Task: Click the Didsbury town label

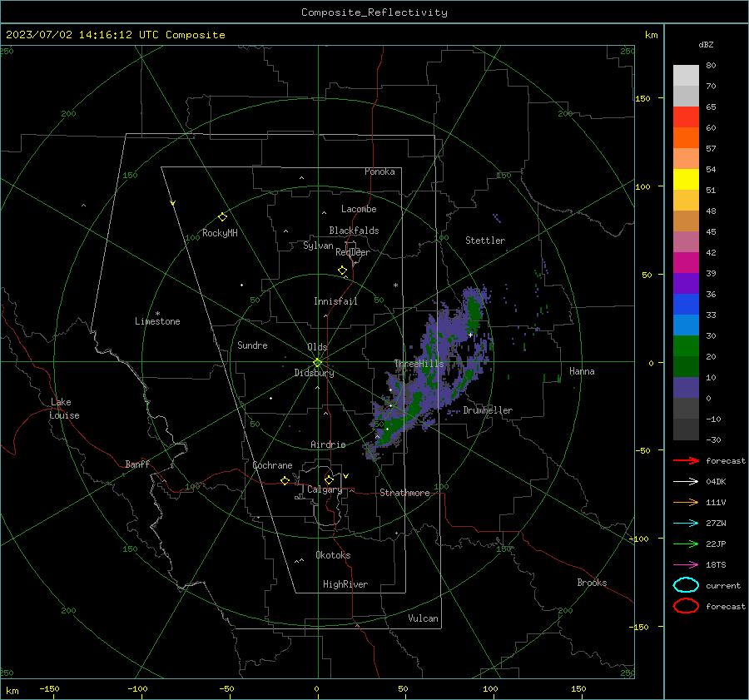Action: point(314,373)
